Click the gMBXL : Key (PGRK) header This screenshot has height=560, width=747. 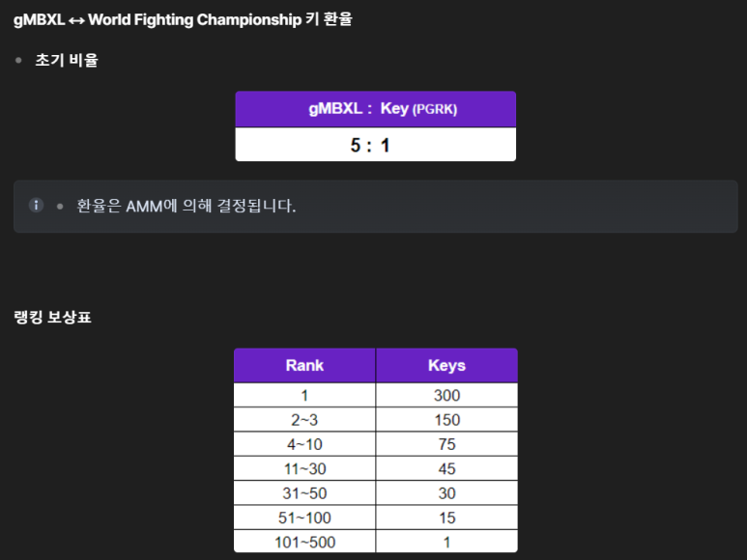coord(375,109)
